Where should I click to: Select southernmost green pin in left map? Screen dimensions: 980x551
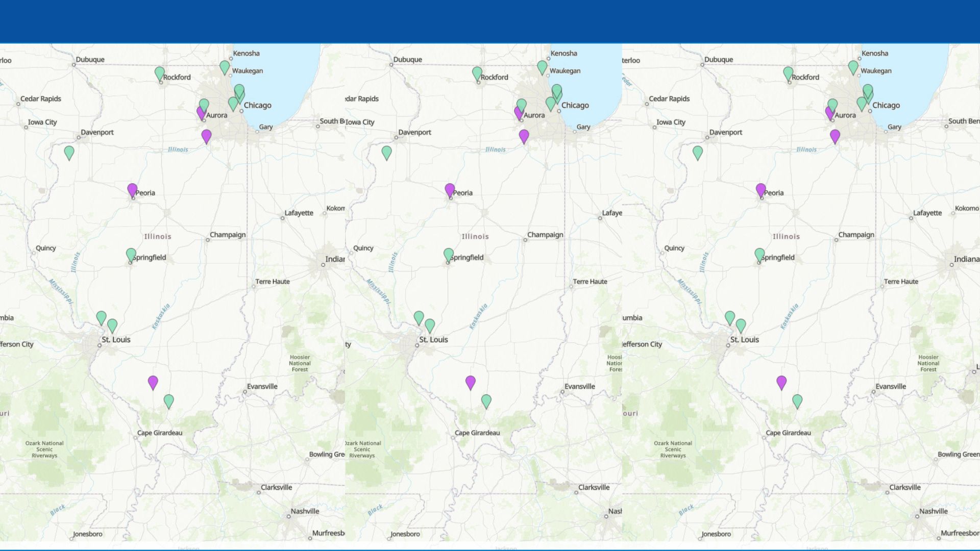coord(169,402)
